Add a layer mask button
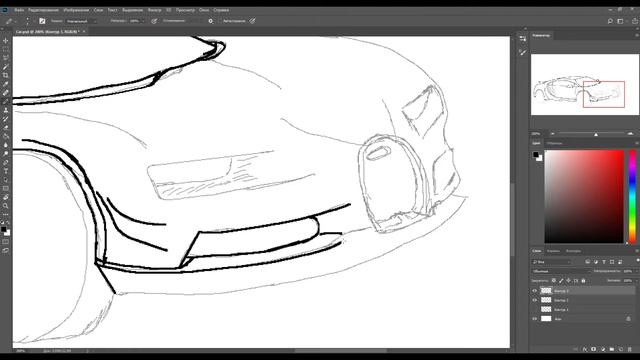The height and width of the screenshot is (360, 640). tap(593, 349)
